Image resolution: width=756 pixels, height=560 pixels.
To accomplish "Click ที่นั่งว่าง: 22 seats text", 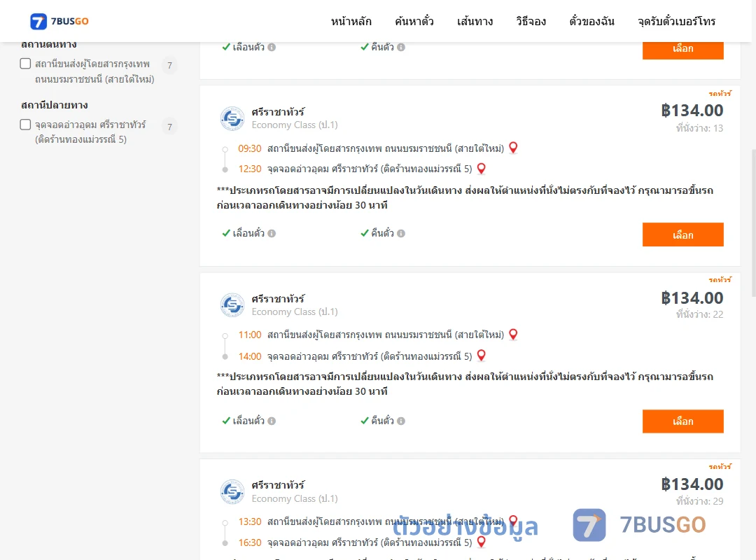I will point(699,314).
